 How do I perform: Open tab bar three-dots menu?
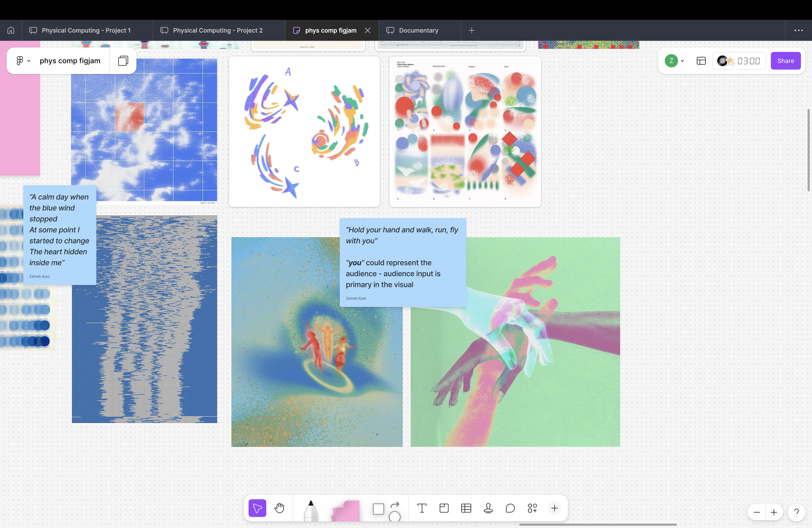(798, 30)
